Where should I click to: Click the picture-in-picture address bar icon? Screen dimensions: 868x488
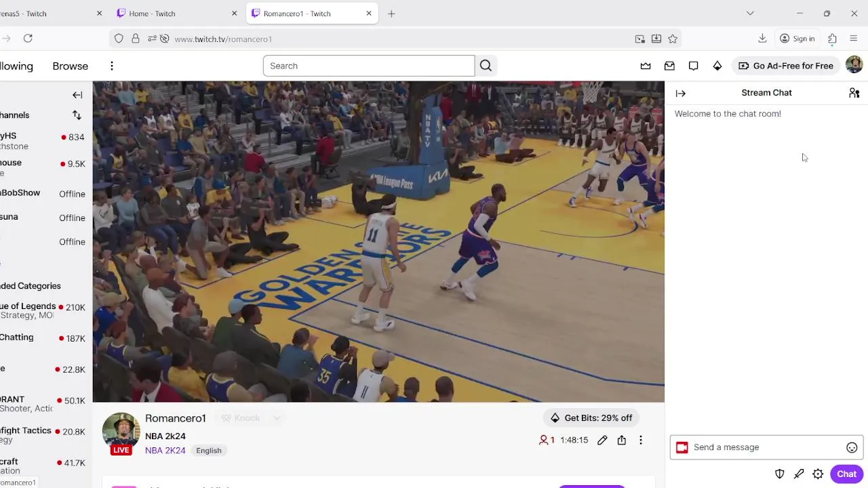tap(639, 39)
